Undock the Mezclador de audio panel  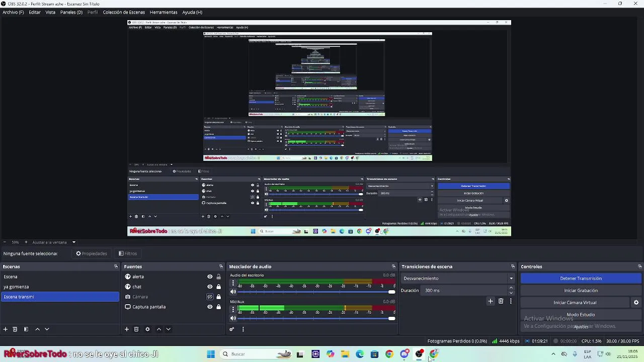click(x=393, y=266)
